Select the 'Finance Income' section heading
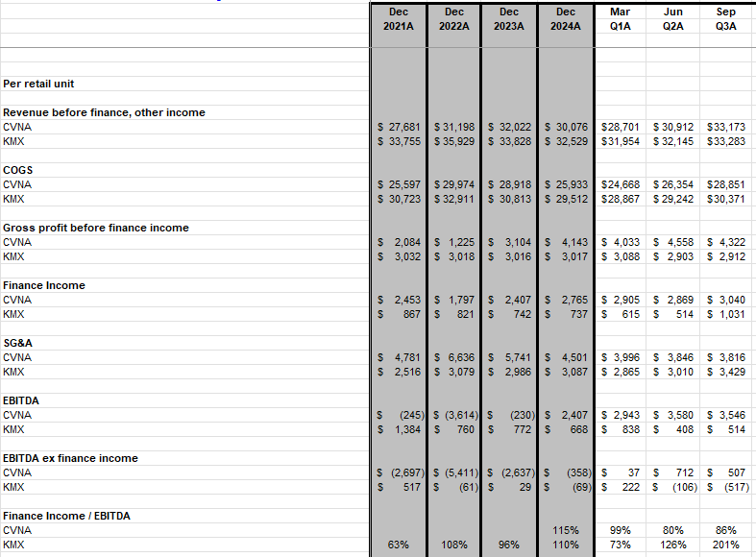 44,286
